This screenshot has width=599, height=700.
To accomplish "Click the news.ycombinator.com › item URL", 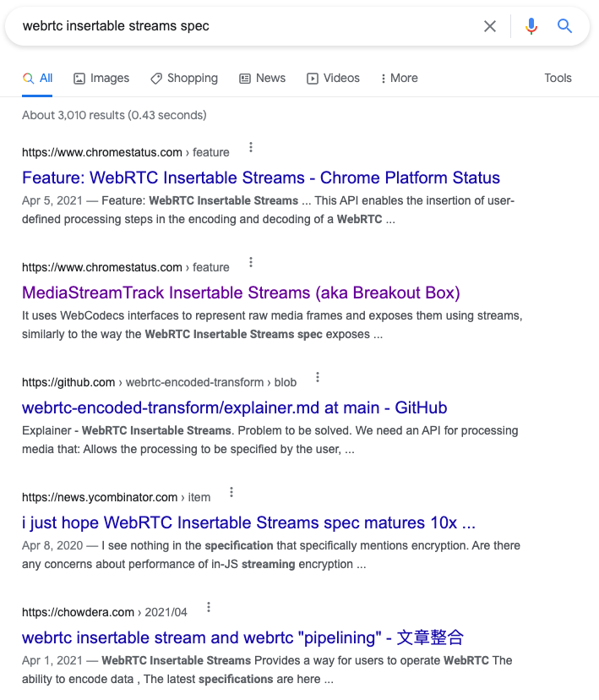I will tap(117, 497).
